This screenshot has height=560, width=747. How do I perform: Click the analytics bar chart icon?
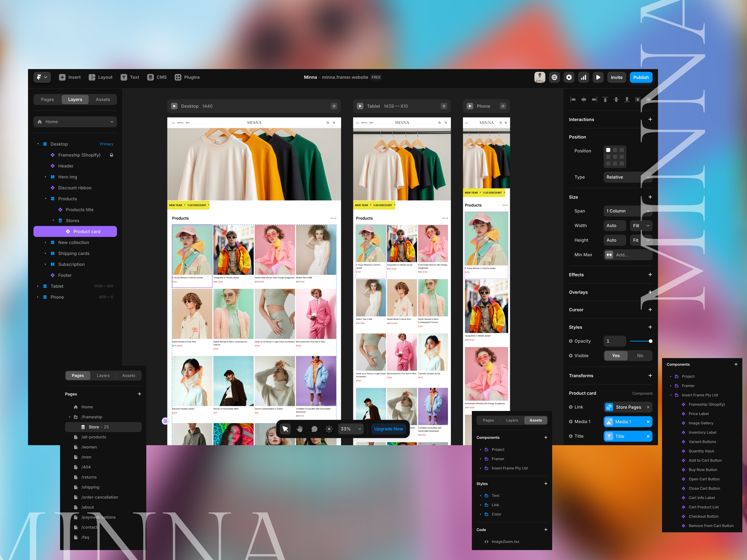click(x=582, y=77)
